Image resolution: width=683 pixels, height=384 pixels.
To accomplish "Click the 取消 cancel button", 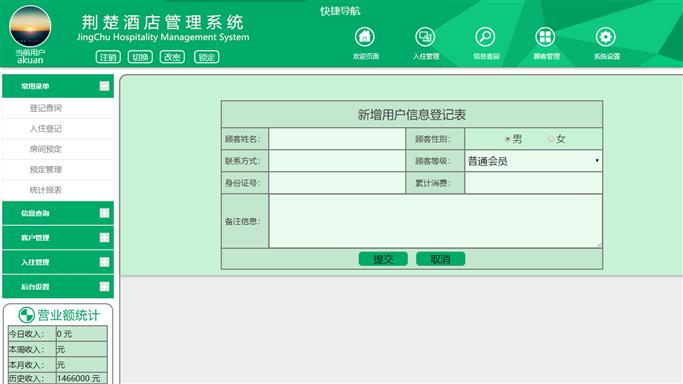I will click(x=440, y=259).
